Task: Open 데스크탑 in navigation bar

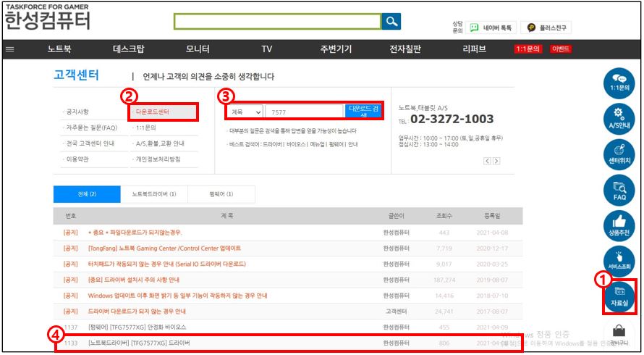Action: tap(129, 49)
